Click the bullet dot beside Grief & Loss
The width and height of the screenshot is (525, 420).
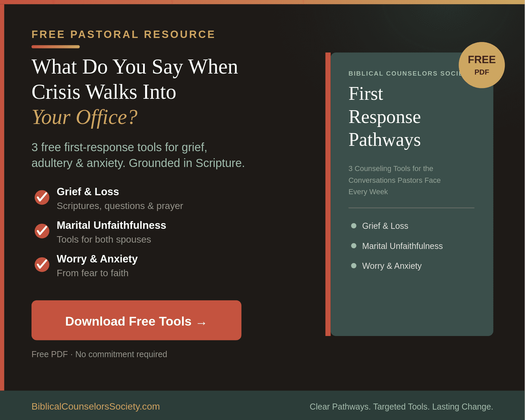(x=353, y=226)
